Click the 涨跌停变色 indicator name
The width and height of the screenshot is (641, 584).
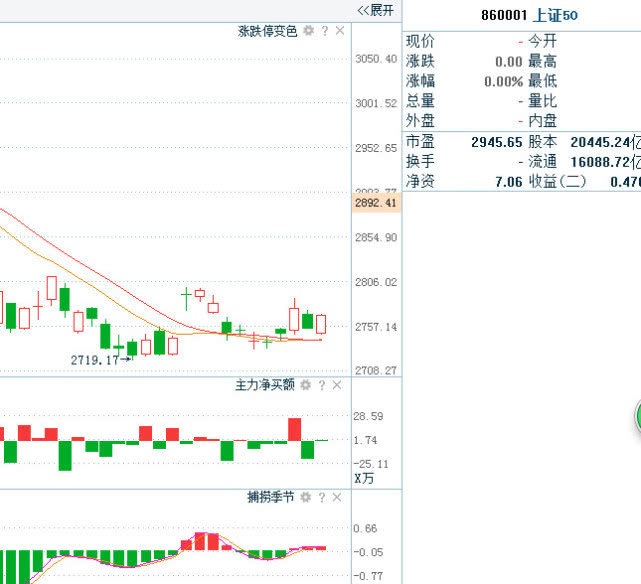pos(267,31)
